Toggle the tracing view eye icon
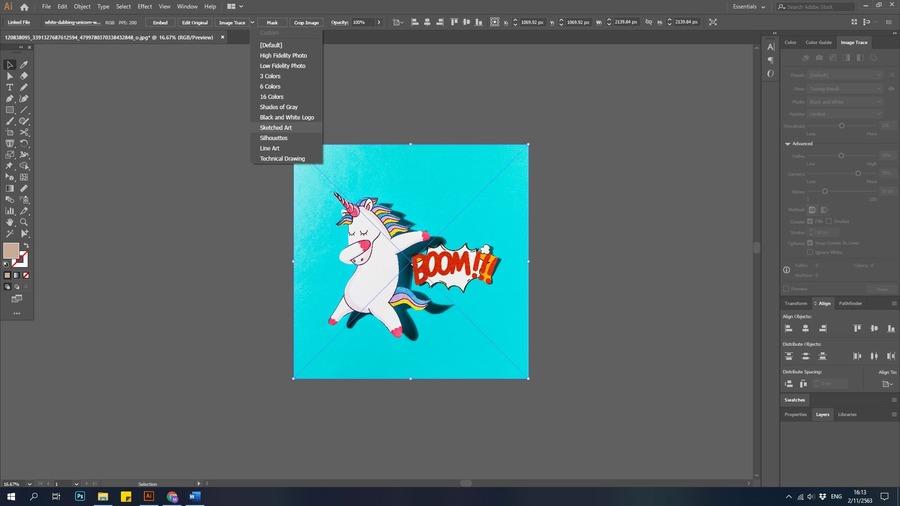 (891, 89)
